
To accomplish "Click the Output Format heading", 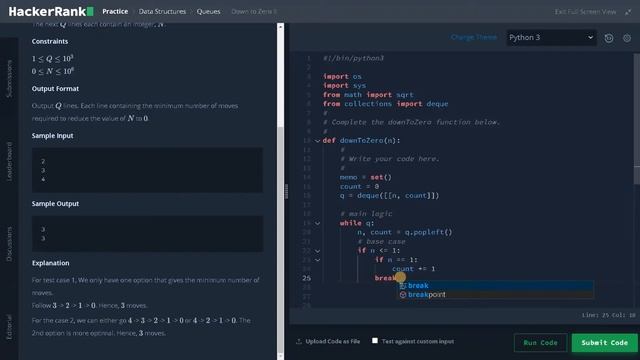I will [55, 89].
